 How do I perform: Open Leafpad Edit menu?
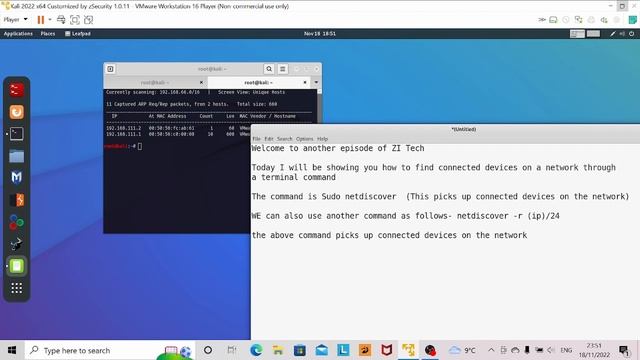click(x=269, y=139)
